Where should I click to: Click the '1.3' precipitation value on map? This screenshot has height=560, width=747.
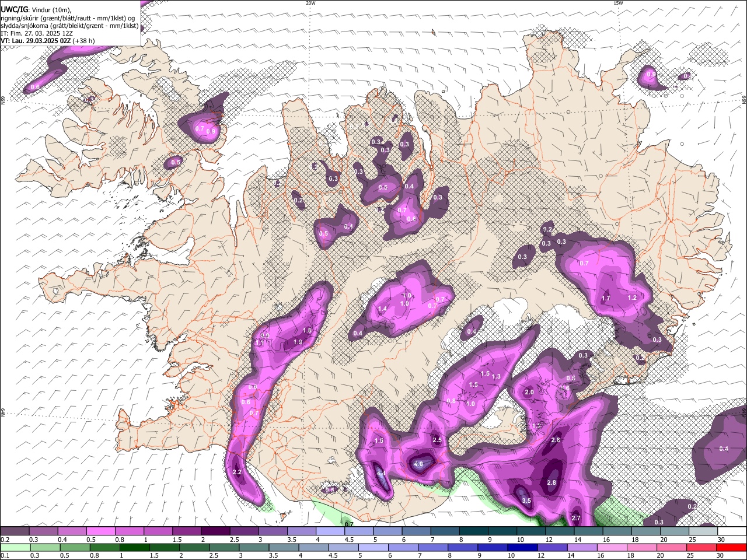pyautogui.click(x=496, y=377)
